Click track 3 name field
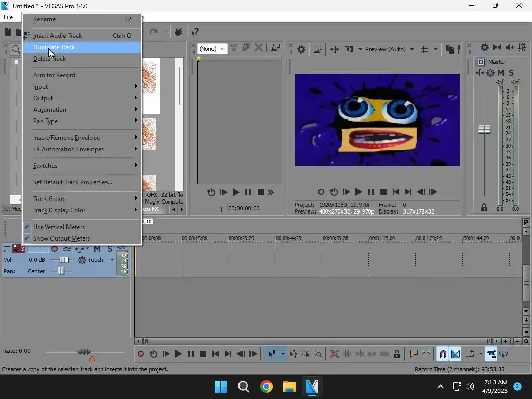Image resolution: width=532 pixels, height=399 pixels. tap(37, 249)
